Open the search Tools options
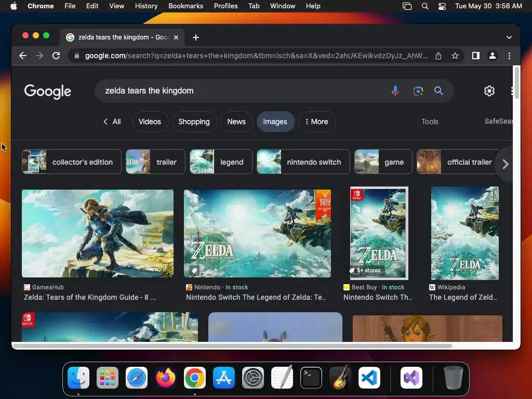 pyautogui.click(x=430, y=122)
